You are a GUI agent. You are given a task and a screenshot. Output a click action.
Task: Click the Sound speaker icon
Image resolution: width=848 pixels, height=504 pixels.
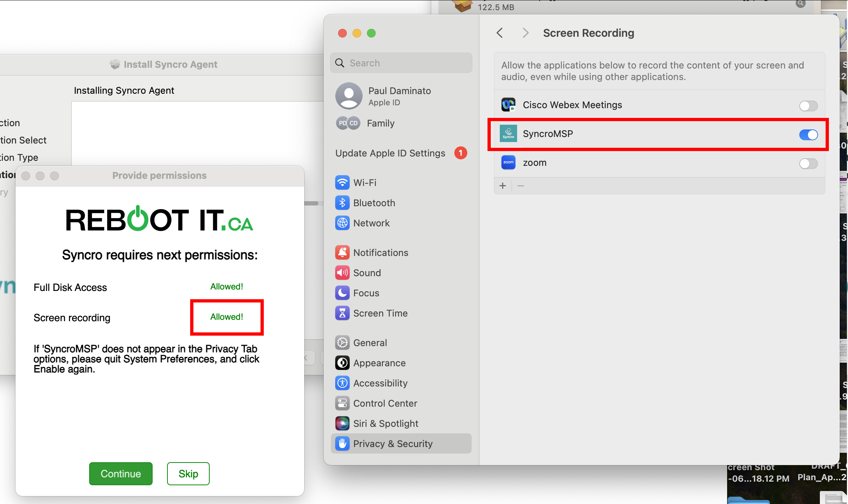pos(342,273)
